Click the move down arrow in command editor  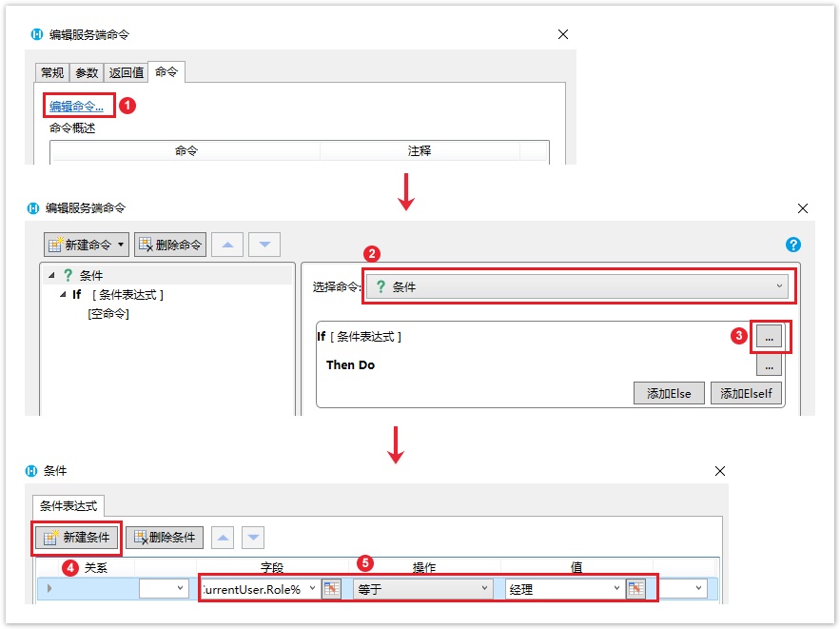click(264, 245)
